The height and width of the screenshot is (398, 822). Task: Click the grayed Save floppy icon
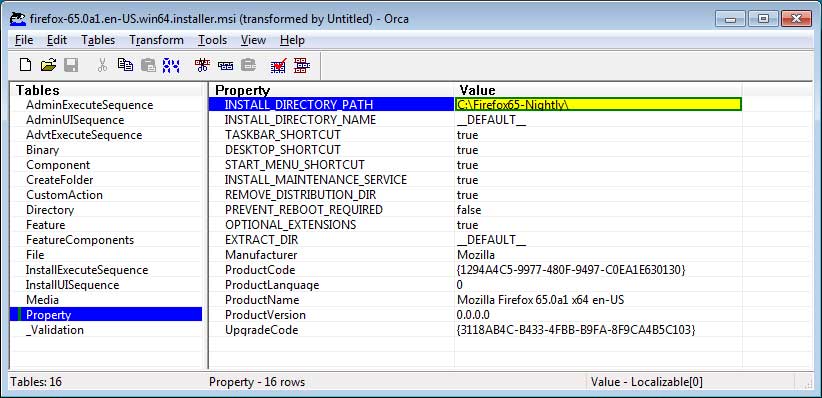(x=71, y=65)
